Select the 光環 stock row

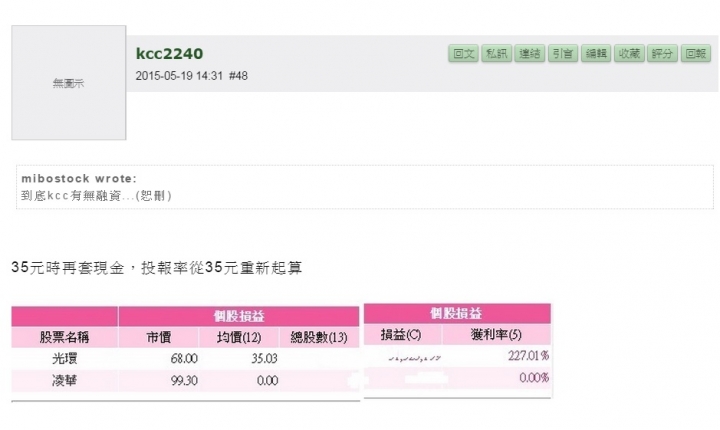[186, 358]
